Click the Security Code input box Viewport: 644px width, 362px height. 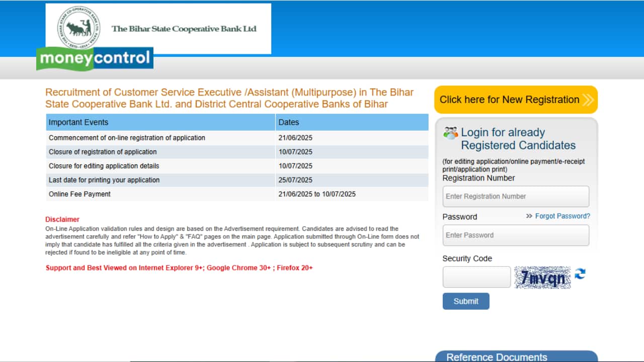476,277
